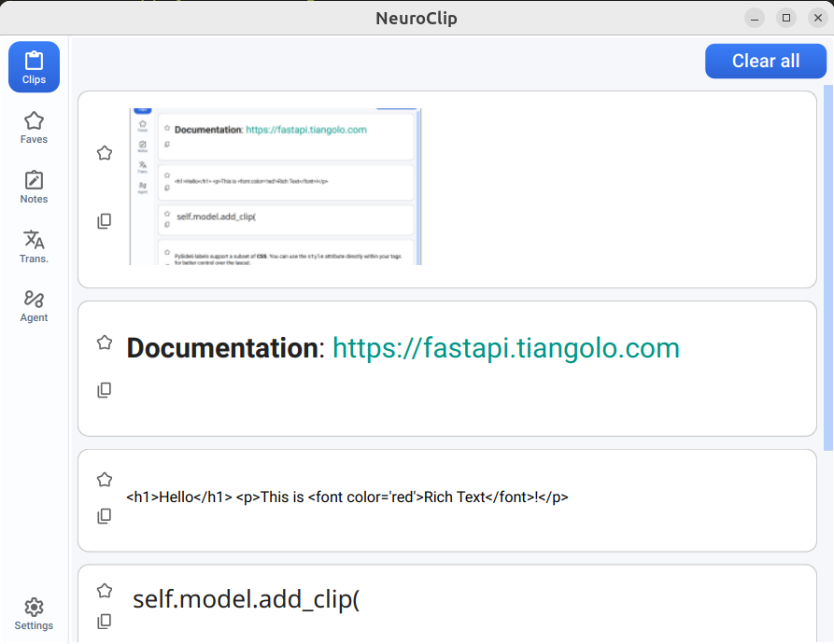Select the <h1>Hello</h1> rich text line
Screen dimensions: 834x644
point(347,497)
